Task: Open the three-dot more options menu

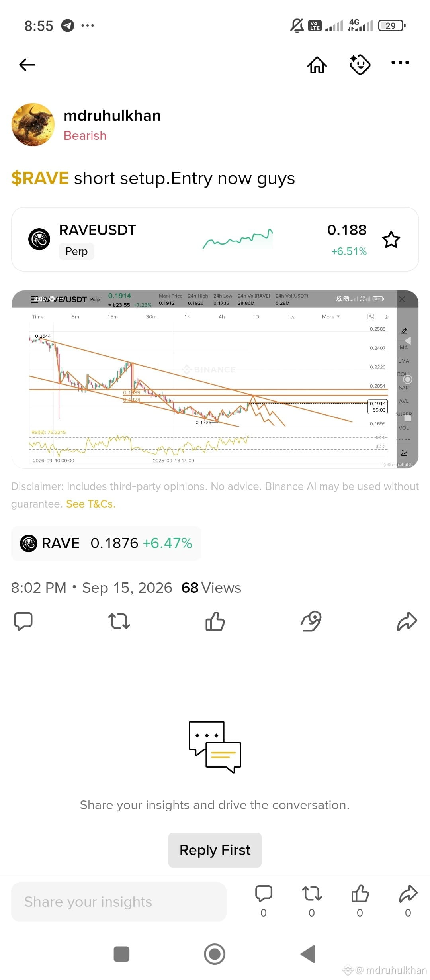Action: coord(400,63)
